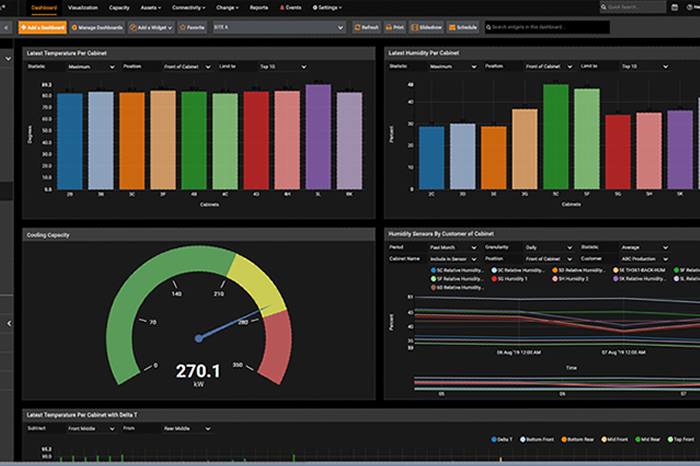Open the calendar icon beside Quick Search

(675, 7)
